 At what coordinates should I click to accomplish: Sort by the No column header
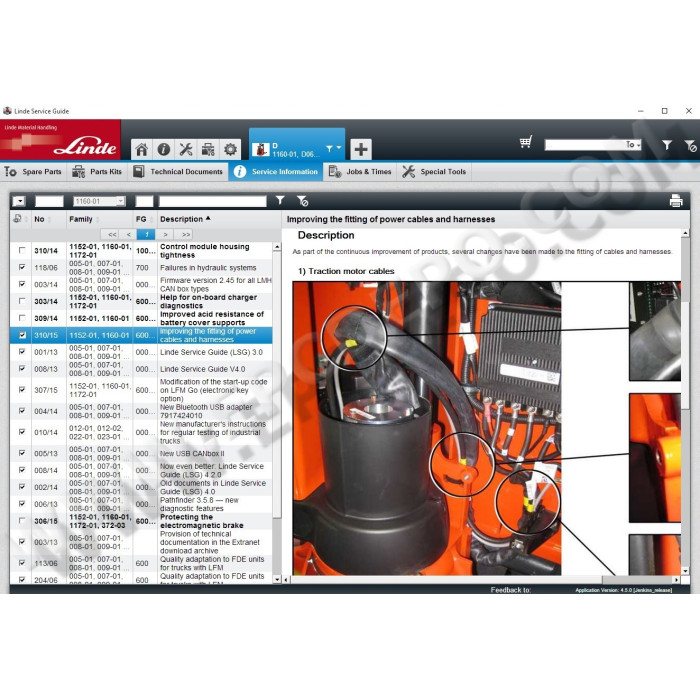tap(42, 219)
